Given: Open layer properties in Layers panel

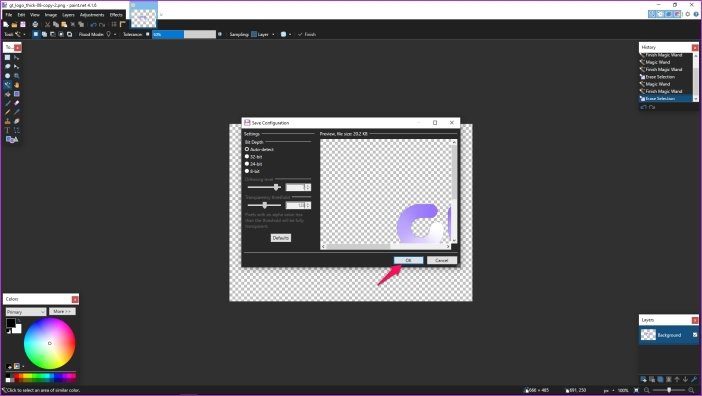Looking at the screenshot, I should click(x=694, y=379).
